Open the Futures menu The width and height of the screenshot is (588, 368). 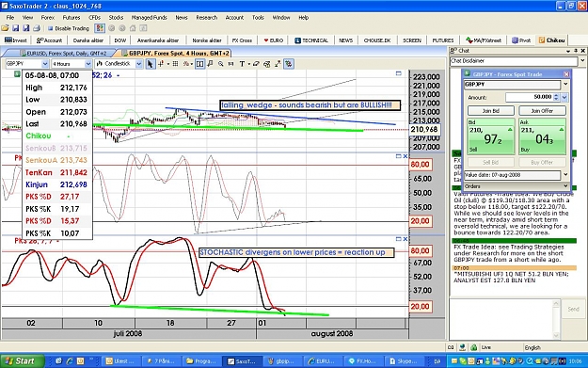point(72,18)
